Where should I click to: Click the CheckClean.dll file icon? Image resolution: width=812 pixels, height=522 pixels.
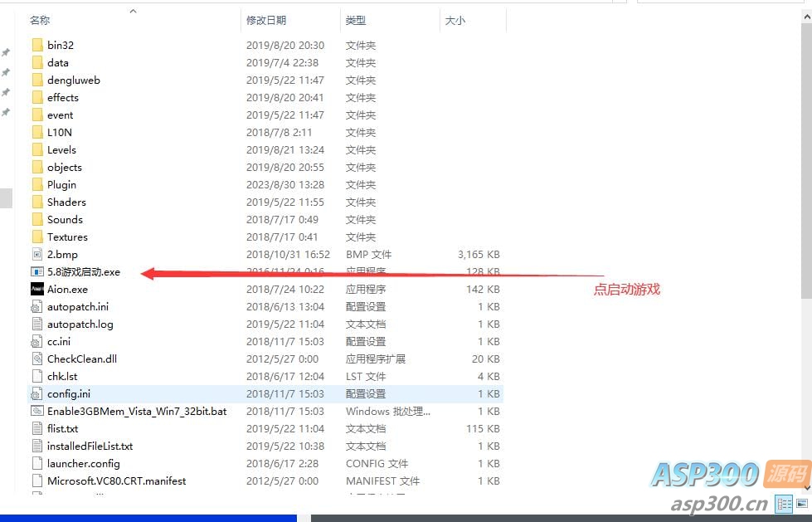pyautogui.click(x=37, y=359)
